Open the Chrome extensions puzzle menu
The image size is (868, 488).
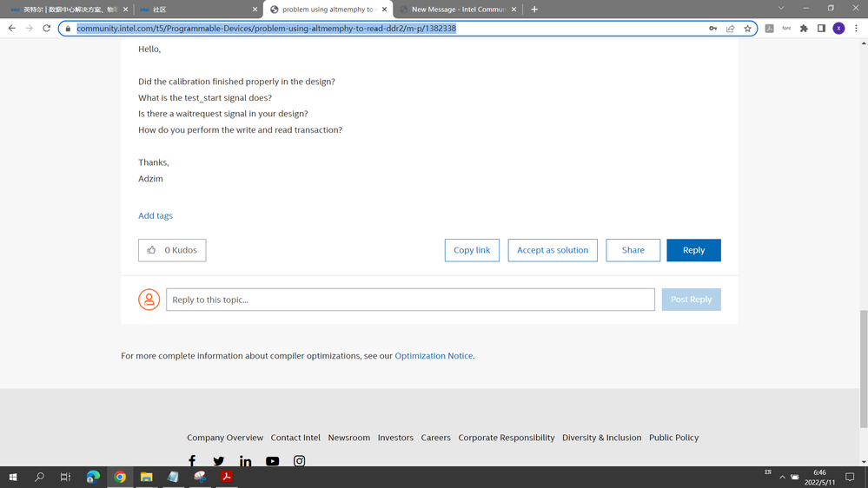[x=804, y=28]
